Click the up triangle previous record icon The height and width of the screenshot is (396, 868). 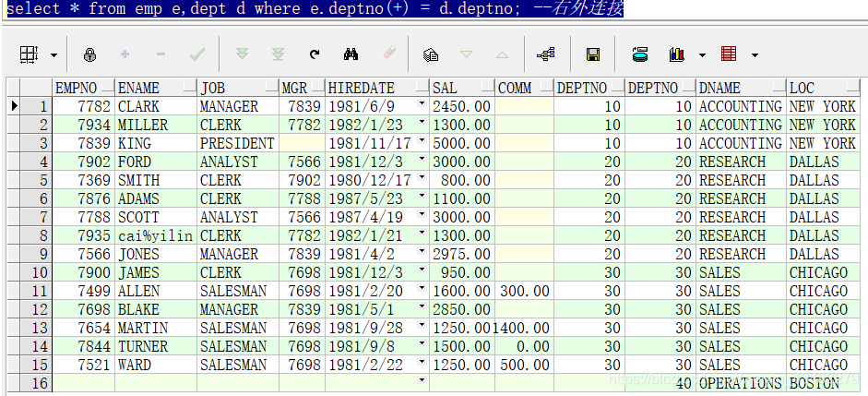click(502, 54)
